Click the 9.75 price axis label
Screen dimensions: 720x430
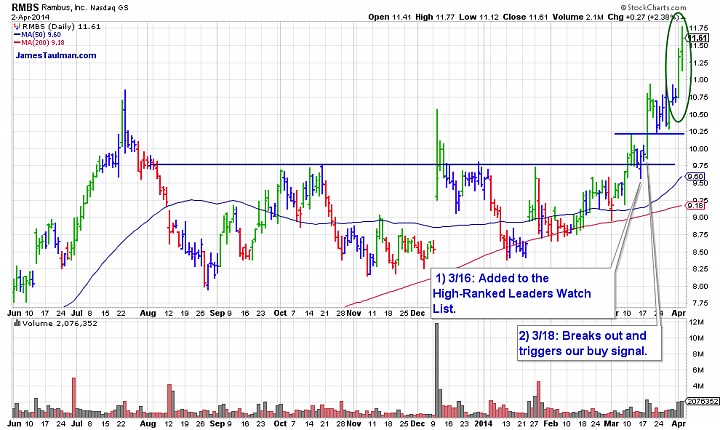click(x=698, y=166)
